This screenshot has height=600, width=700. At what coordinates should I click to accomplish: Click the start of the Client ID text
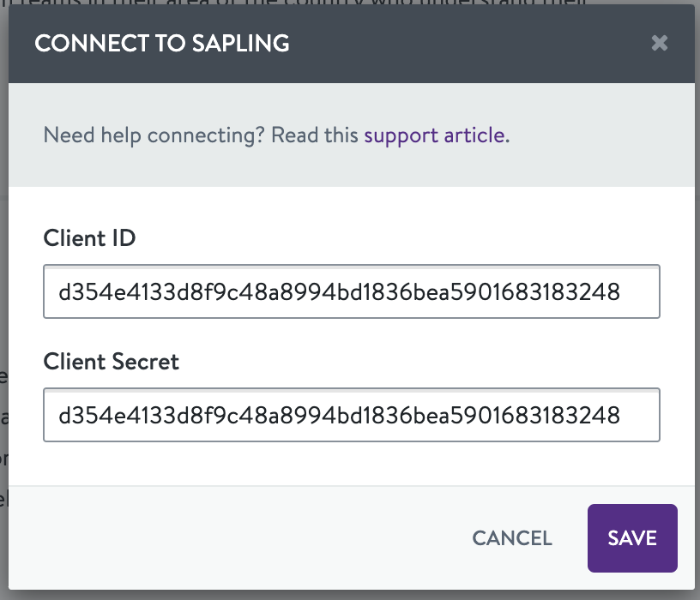click(x=58, y=292)
